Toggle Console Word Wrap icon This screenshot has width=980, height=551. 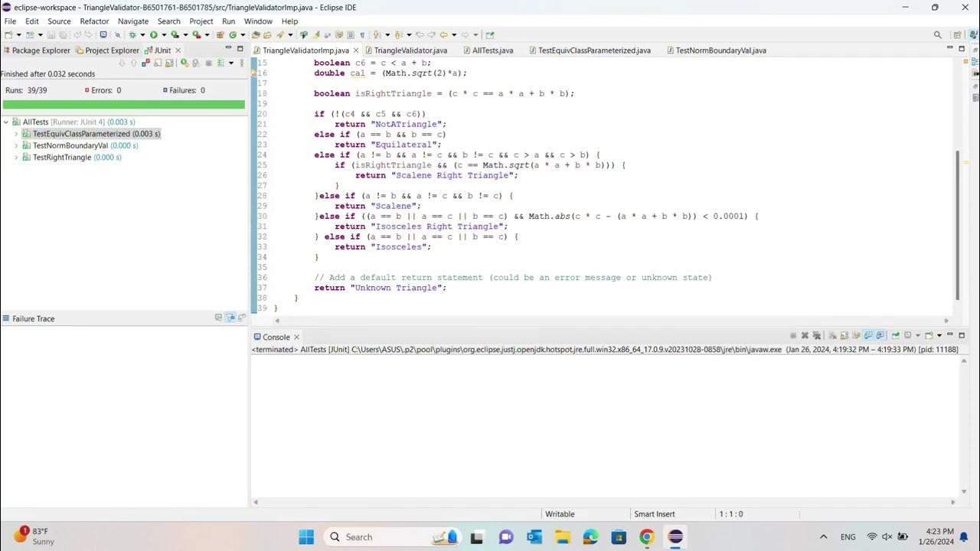click(856, 335)
